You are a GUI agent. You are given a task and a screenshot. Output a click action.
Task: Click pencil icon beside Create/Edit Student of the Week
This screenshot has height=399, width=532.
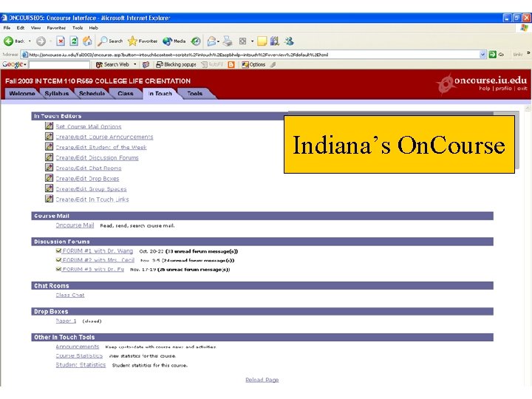50,146
